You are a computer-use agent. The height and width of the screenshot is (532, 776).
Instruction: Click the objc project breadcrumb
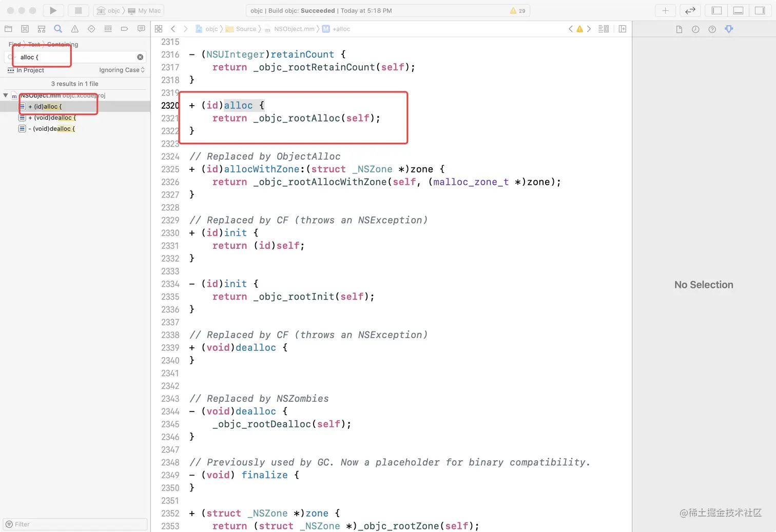(207, 29)
